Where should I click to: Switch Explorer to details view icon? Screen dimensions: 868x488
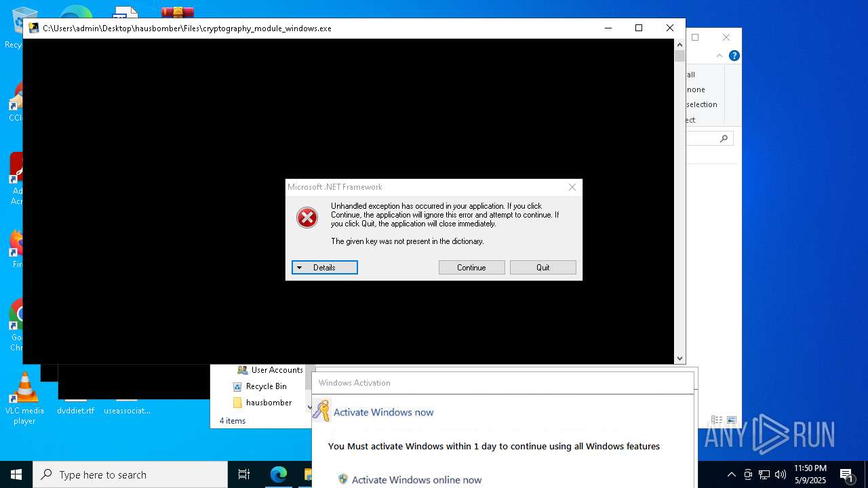tap(717, 421)
